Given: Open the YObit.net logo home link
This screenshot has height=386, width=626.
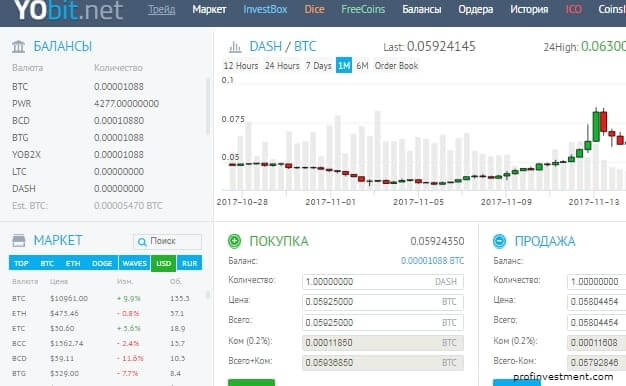Looking at the screenshot, I should (68, 10).
